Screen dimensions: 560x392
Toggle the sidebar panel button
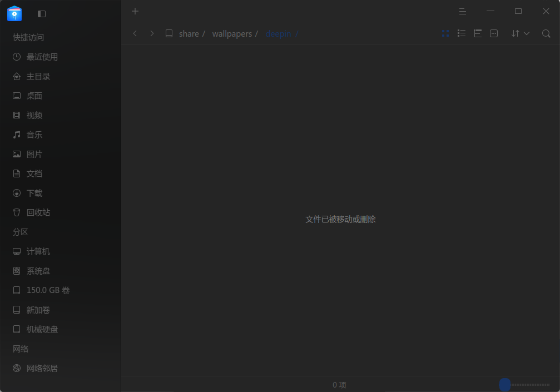pos(42,14)
